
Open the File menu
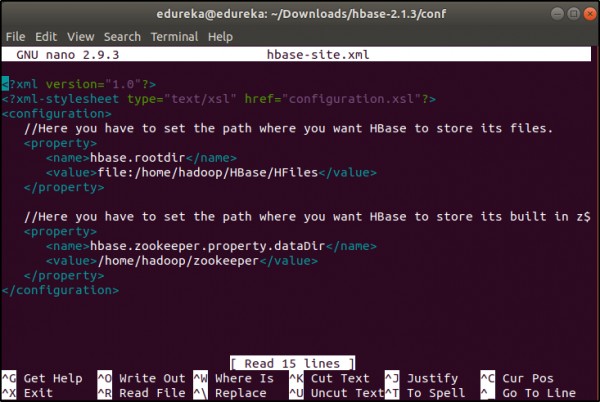[x=15, y=37]
